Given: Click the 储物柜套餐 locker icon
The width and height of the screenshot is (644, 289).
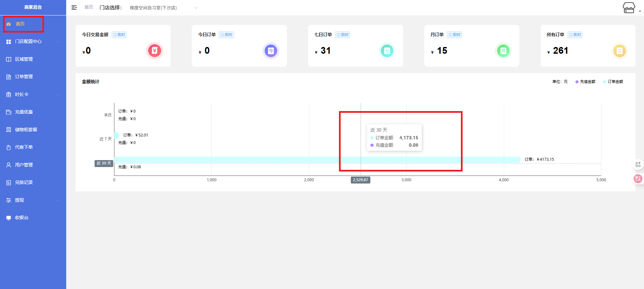Looking at the screenshot, I should [x=9, y=130].
